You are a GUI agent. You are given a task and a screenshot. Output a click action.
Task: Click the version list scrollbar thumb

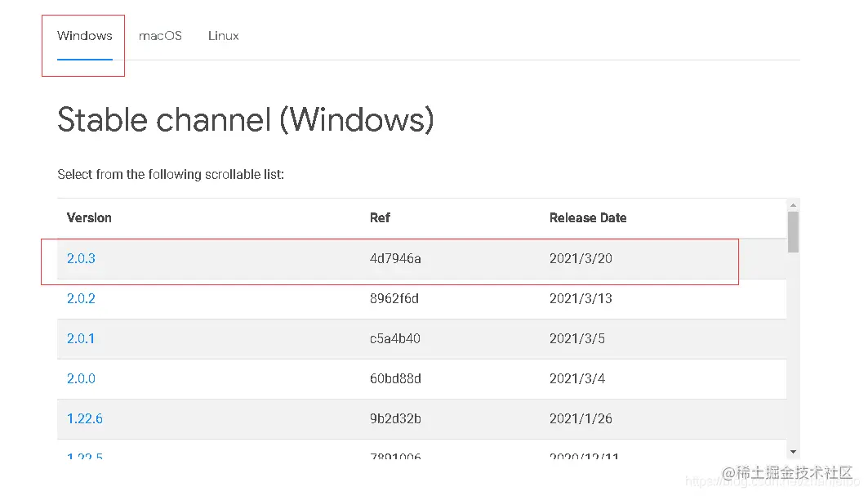pos(793,232)
